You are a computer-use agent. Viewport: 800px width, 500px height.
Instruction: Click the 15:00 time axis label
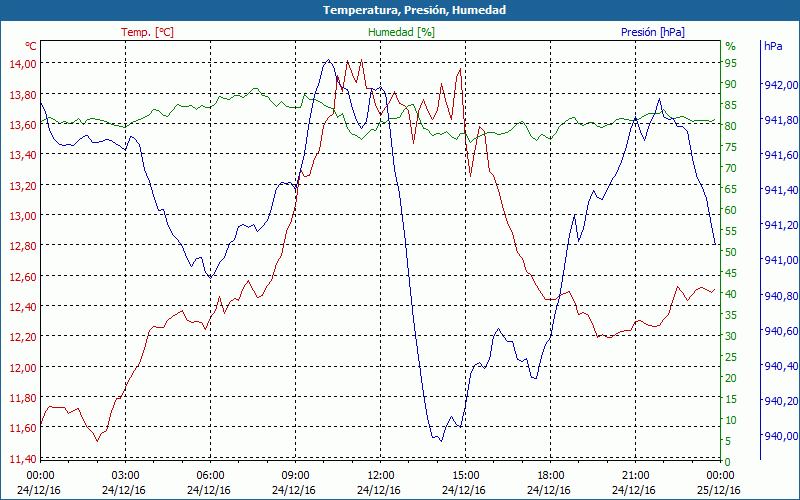click(465, 476)
